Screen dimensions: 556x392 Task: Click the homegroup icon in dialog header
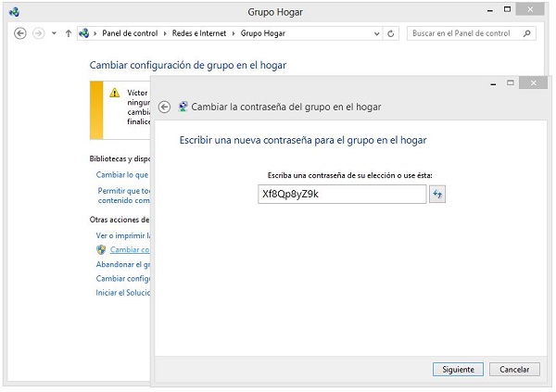[x=183, y=107]
